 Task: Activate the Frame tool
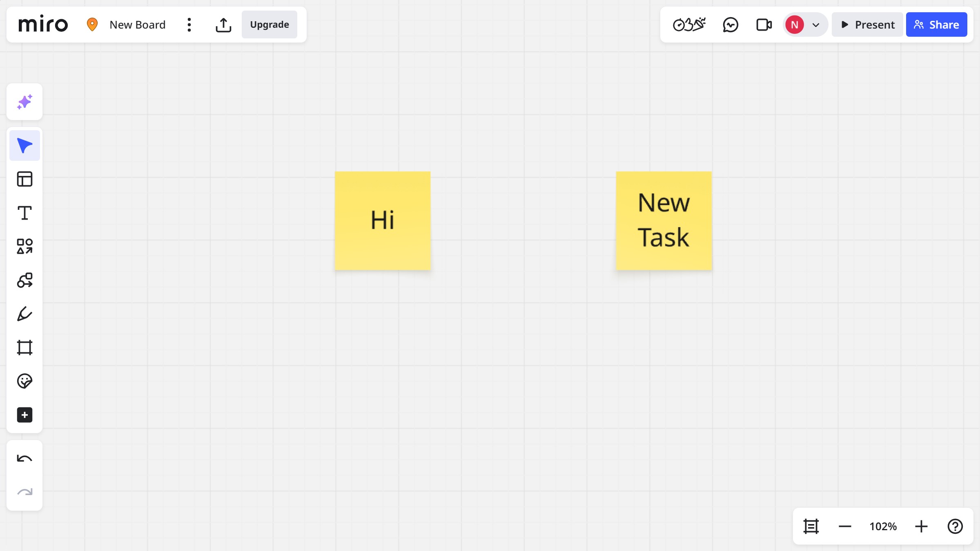click(x=24, y=347)
